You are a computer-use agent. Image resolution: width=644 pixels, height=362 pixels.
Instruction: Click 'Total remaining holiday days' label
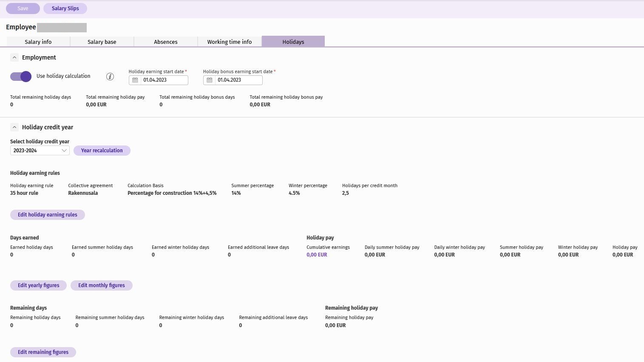[x=41, y=97]
